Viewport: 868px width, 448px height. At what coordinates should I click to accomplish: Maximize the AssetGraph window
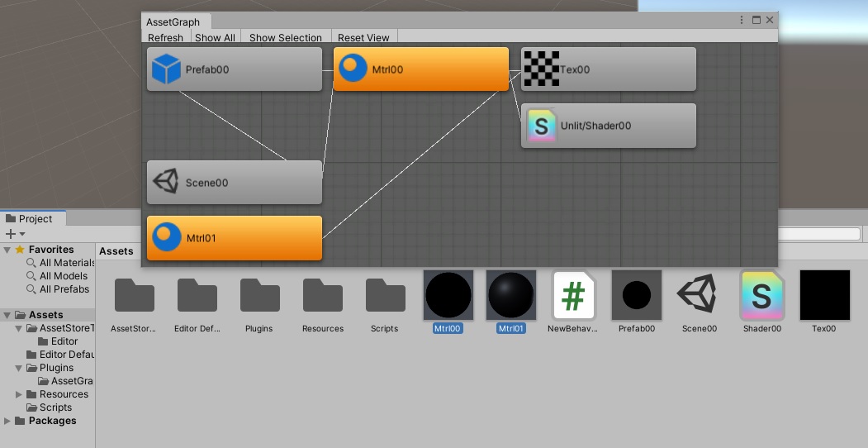tap(757, 20)
